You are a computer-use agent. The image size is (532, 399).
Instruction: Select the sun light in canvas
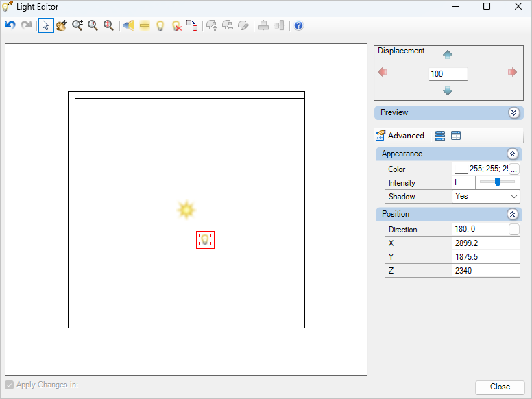(186, 210)
